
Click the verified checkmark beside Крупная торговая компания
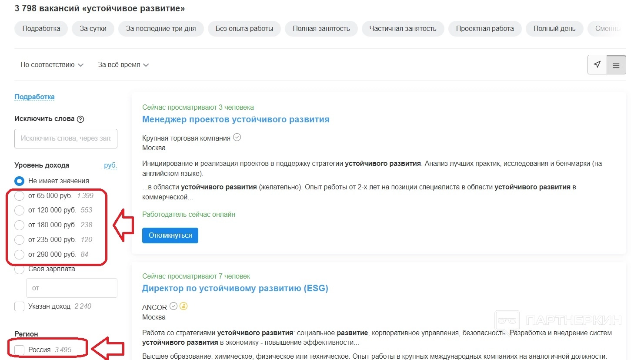[x=237, y=138]
